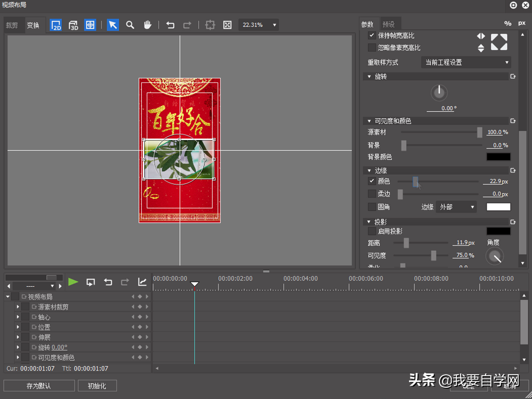Click 存为默认 button
The height and width of the screenshot is (399, 532).
click(x=39, y=386)
